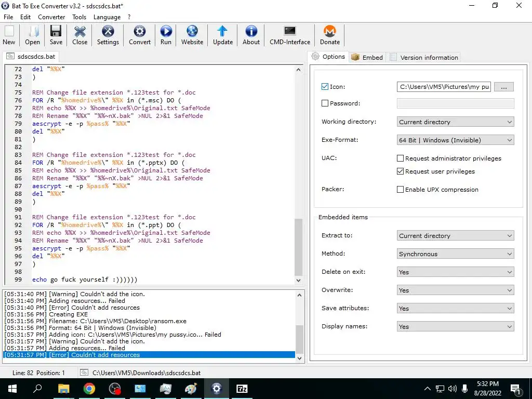The image size is (532, 399).
Task: Open the File menu
Action: coord(8,17)
